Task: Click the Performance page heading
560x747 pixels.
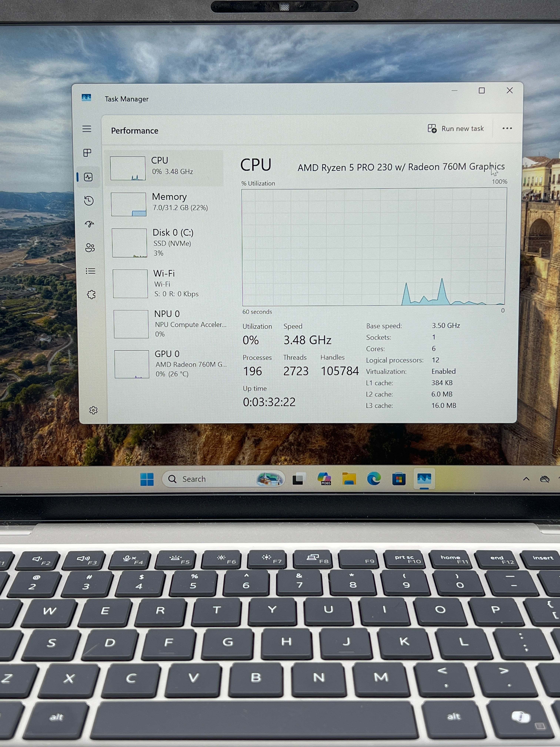Action: [x=134, y=131]
